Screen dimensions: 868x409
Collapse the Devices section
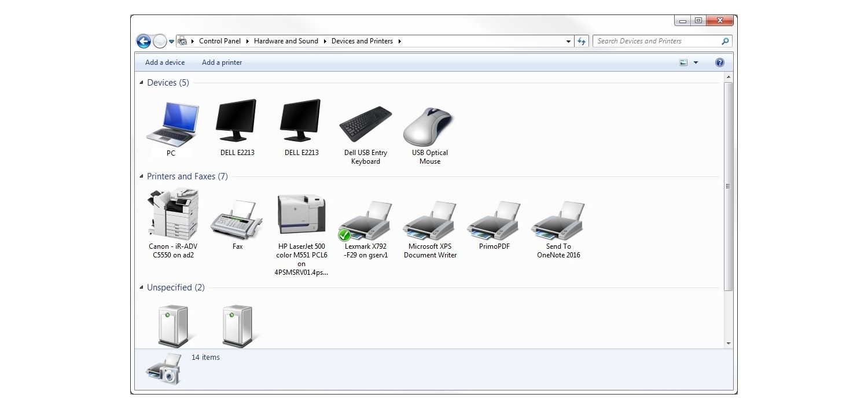[141, 82]
